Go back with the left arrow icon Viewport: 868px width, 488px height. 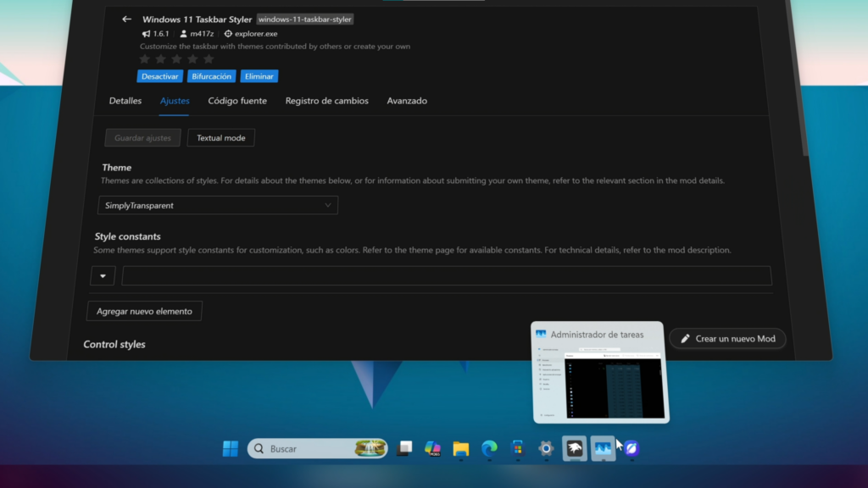click(x=127, y=19)
